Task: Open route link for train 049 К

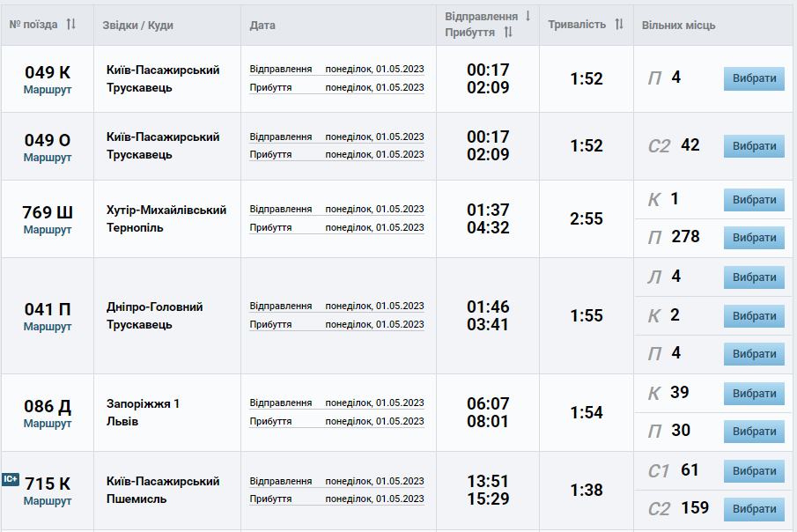Action: point(48,90)
